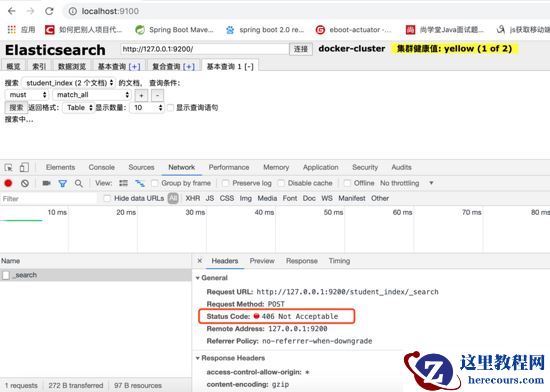The image size is (550, 392).
Task: Toggle the waterfall overview view icon
Action: pos(140,183)
